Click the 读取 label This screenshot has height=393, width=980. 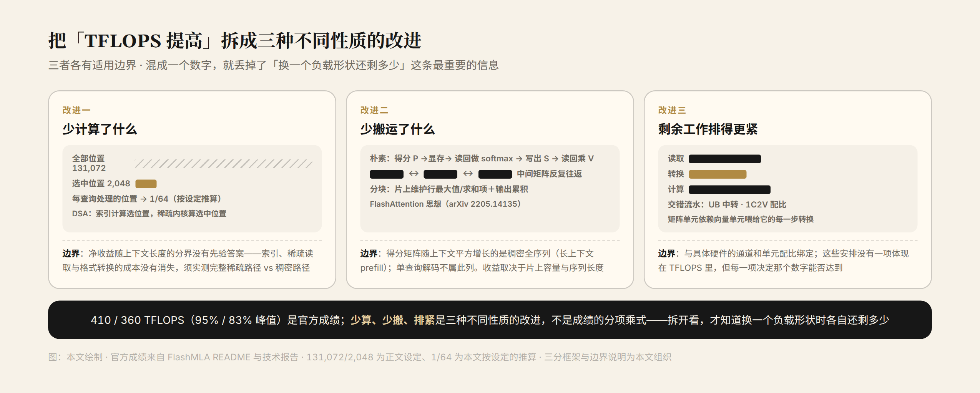[676, 158]
